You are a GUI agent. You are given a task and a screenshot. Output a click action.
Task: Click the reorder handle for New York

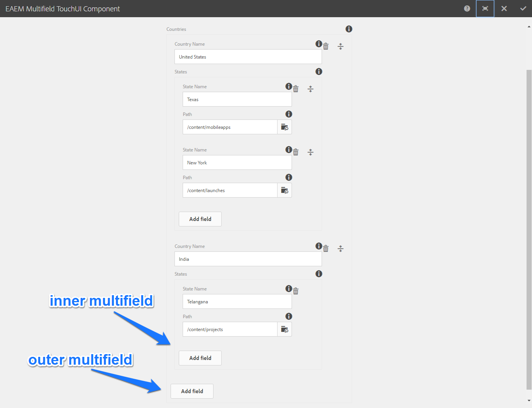pos(310,152)
